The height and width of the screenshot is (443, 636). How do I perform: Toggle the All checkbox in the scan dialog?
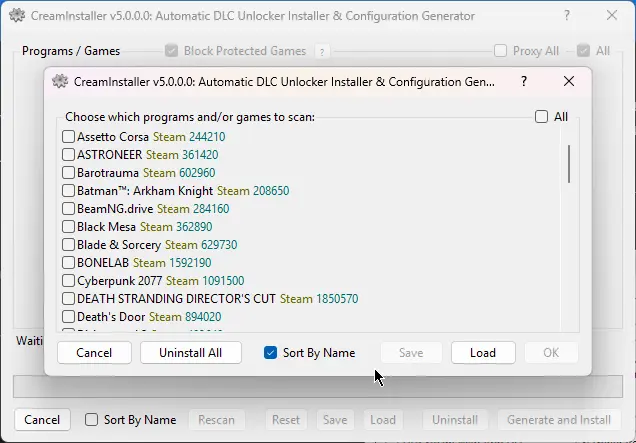(x=541, y=117)
